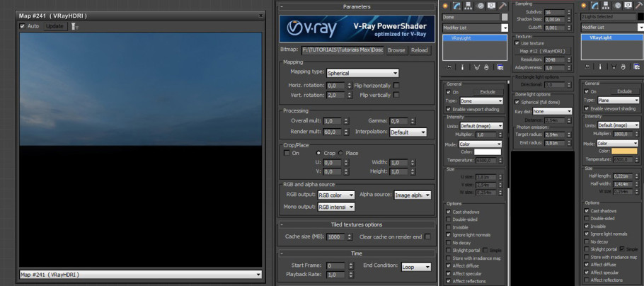Image resolution: width=644 pixels, height=286 pixels.
Task: Open Motion tab in 2 Lights Selected panel
Action: tap(618, 6)
